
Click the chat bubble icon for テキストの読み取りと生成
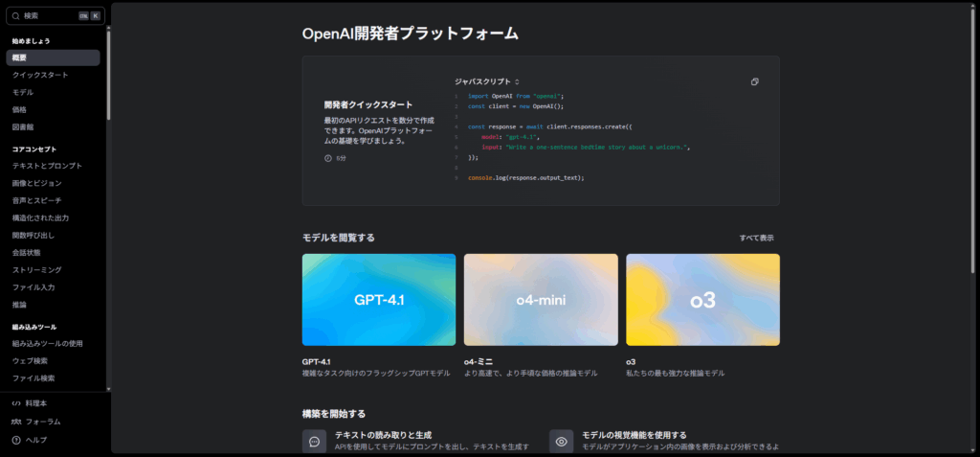point(314,442)
